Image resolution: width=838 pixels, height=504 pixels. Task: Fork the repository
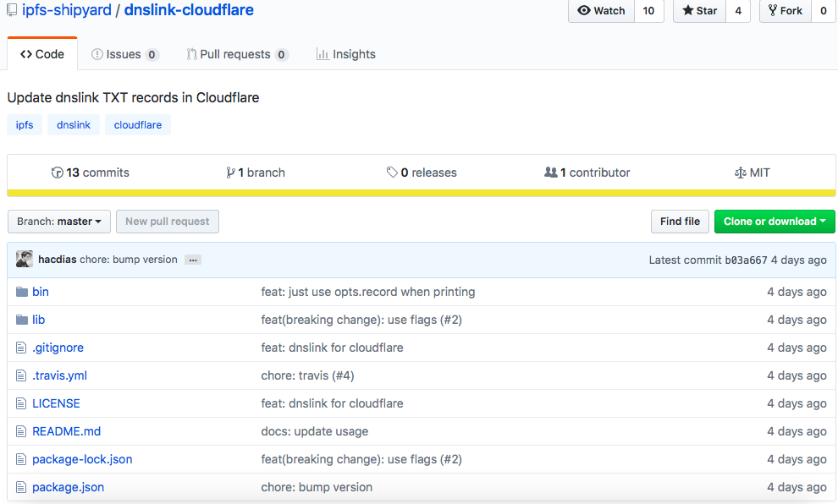tap(786, 11)
